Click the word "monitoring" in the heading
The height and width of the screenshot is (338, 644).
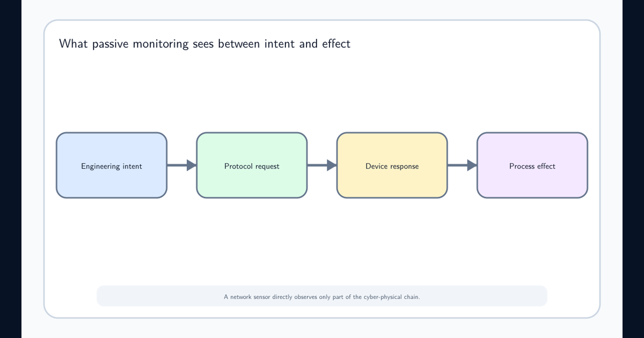161,44
